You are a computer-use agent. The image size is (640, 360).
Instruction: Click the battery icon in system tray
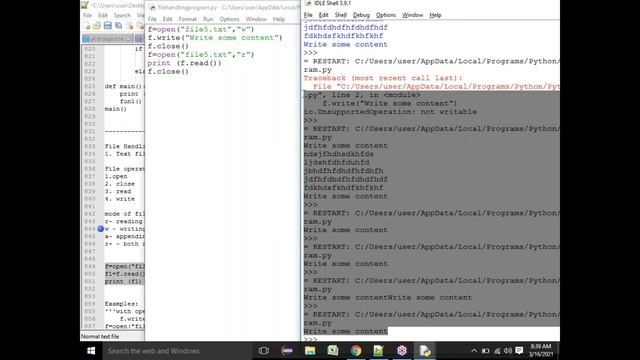(x=485, y=351)
